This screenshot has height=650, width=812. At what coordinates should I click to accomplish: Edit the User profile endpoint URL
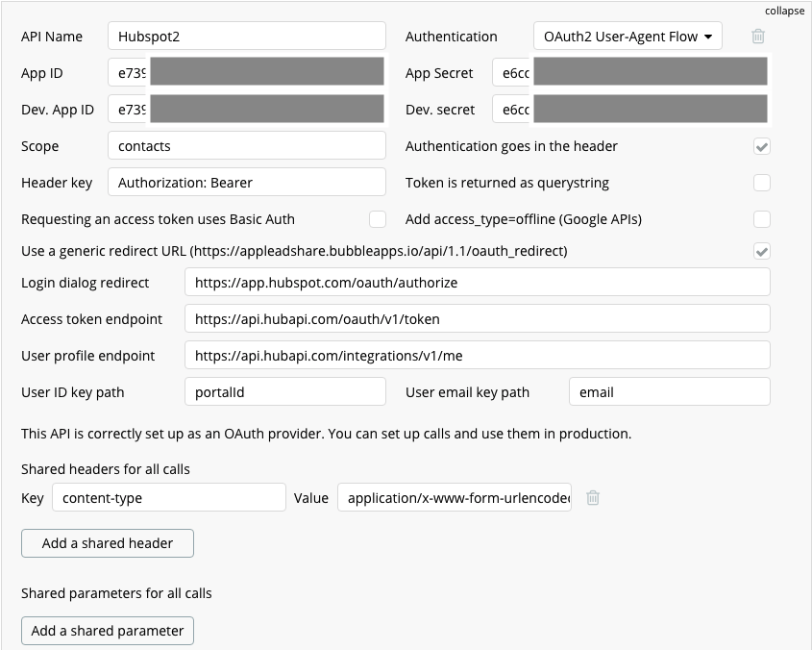tap(477, 356)
